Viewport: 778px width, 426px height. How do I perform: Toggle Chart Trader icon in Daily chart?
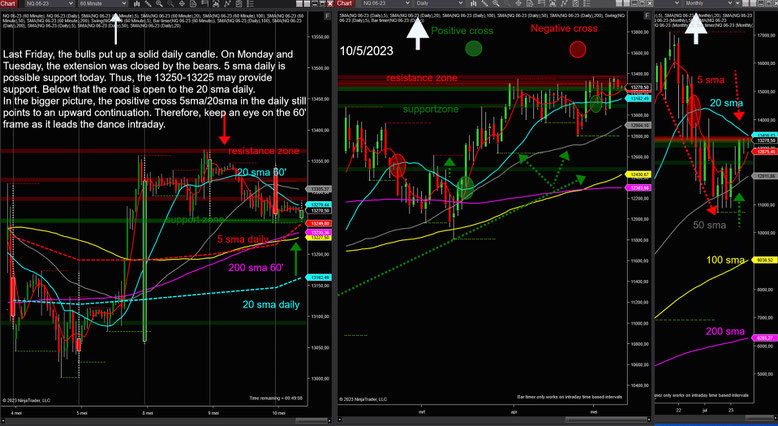coord(542,3)
